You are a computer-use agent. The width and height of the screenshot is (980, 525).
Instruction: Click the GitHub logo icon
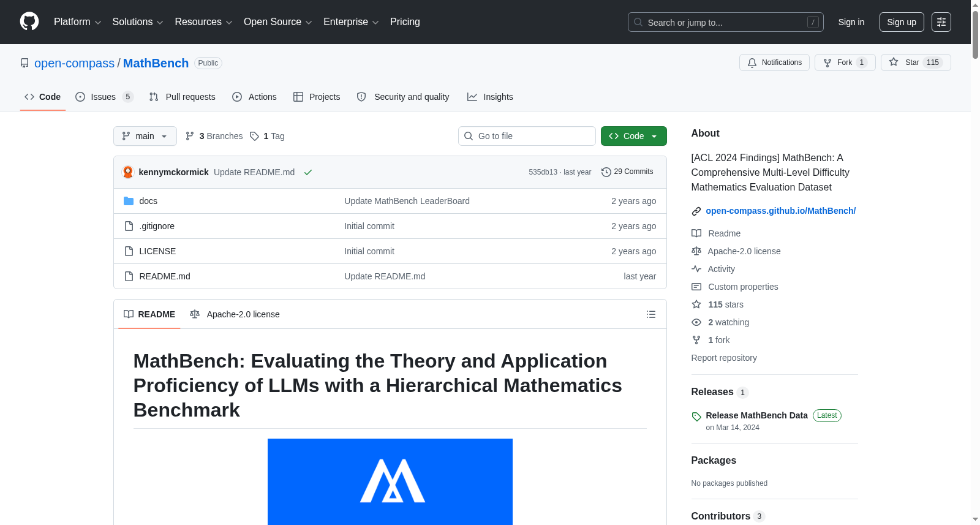pos(29,21)
